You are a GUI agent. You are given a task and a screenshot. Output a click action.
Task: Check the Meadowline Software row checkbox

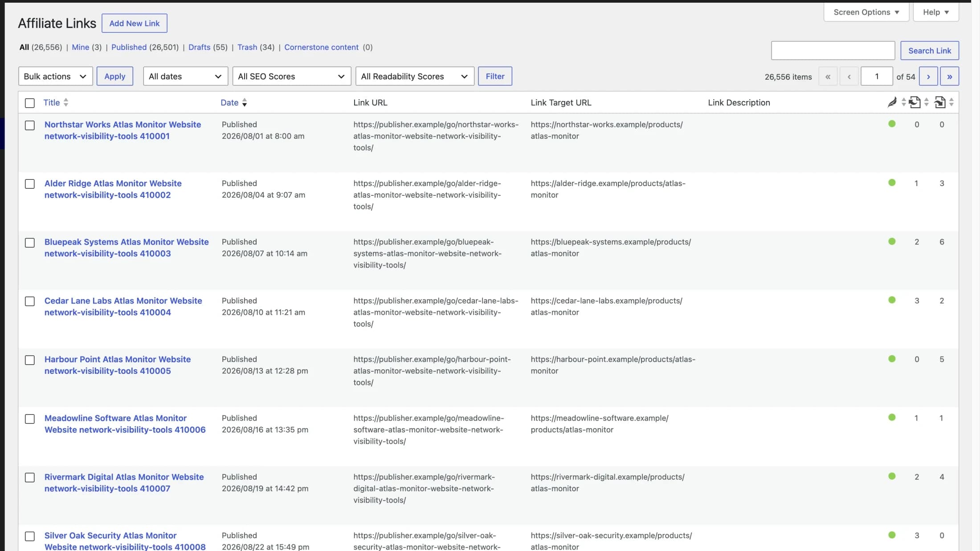click(30, 419)
